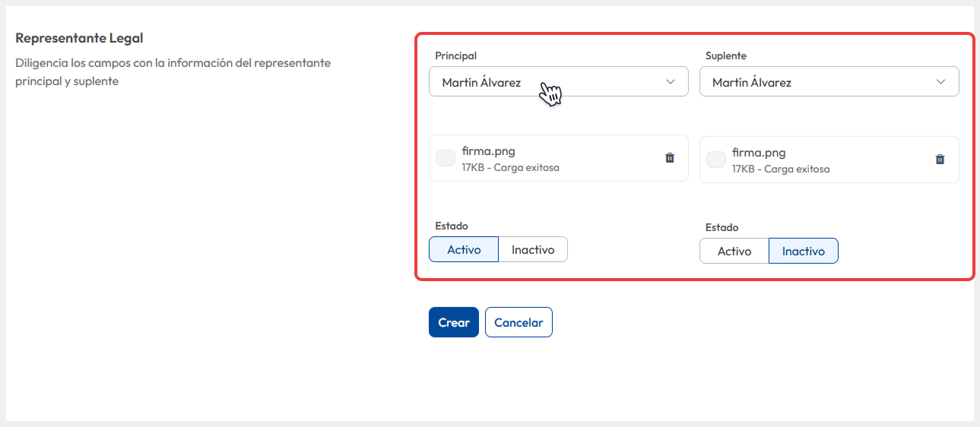Click the Suplente firma.png file name
Viewport: 980px width, 427px height.
759,153
